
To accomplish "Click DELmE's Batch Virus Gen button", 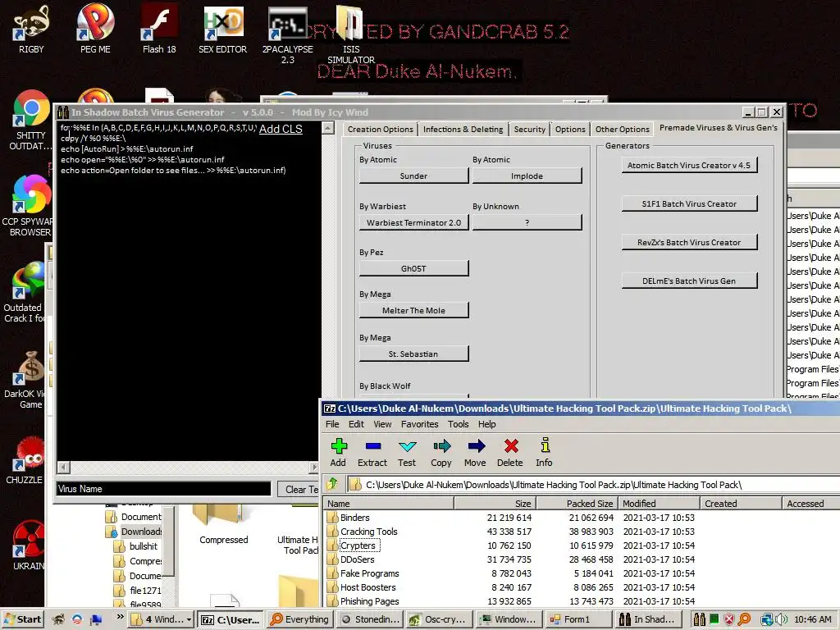I will (x=689, y=281).
